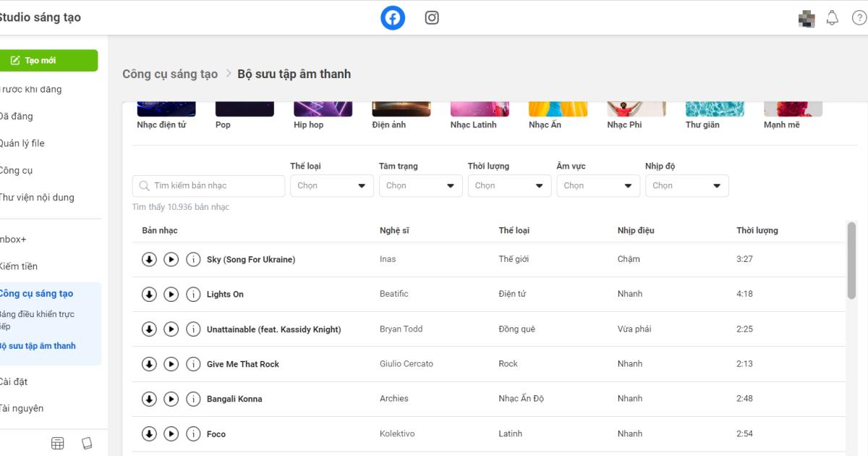Show info for the track Foco
Image resolution: width=868 pixels, height=456 pixels.
pyautogui.click(x=193, y=434)
